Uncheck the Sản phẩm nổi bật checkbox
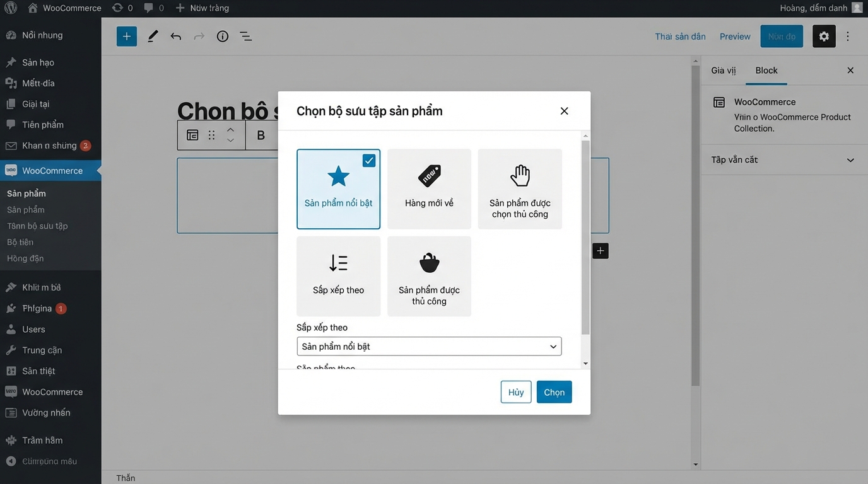This screenshot has height=484, width=868. (369, 160)
